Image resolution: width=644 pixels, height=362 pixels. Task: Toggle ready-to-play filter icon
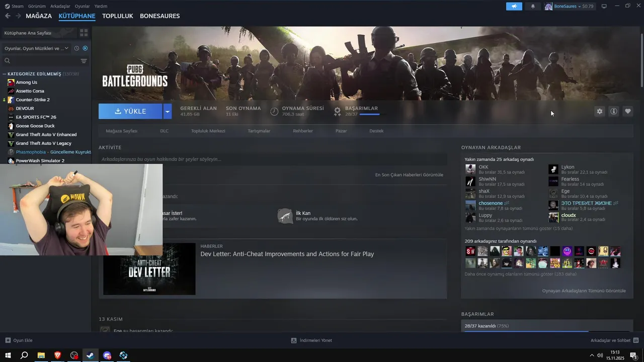[85, 48]
